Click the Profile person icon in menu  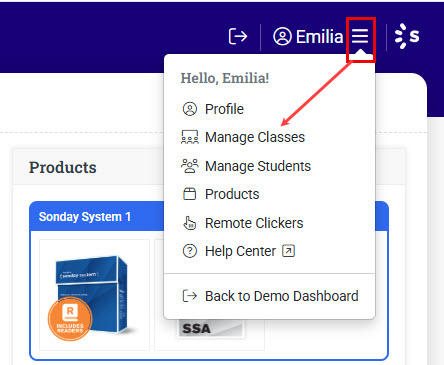[190, 109]
